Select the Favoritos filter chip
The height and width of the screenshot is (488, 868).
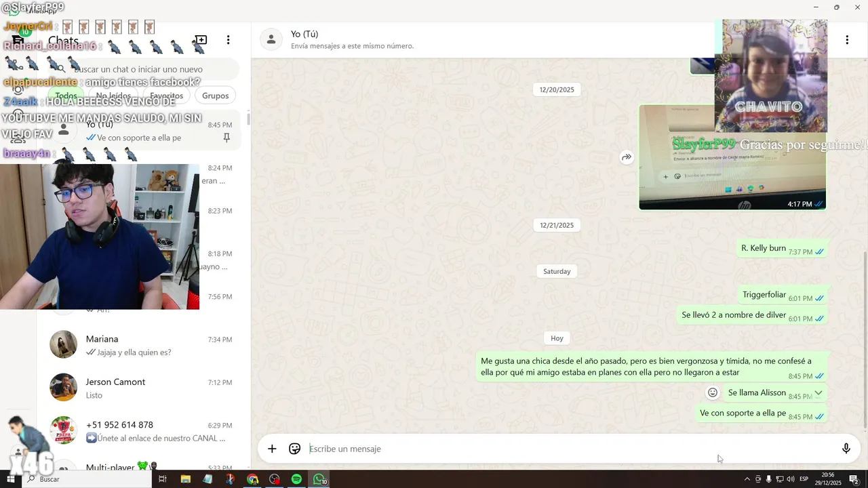coord(167,96)
